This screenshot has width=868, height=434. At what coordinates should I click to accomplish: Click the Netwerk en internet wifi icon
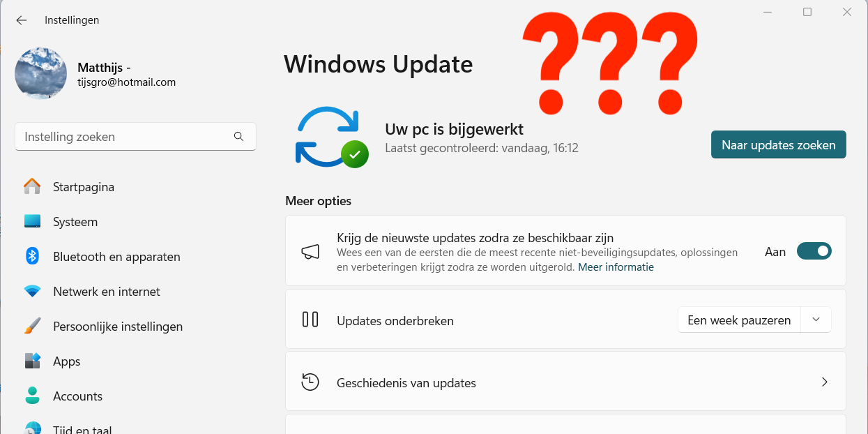(32, 291)
